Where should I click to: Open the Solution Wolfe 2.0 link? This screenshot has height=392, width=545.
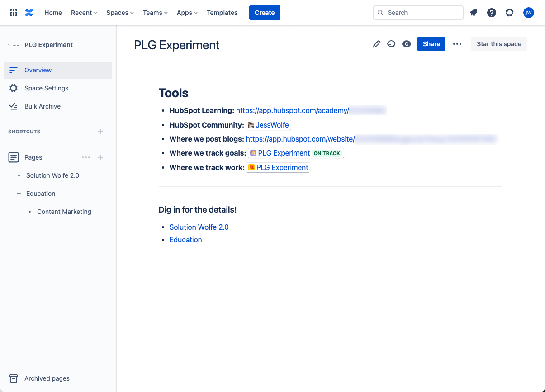pos(199,227)
